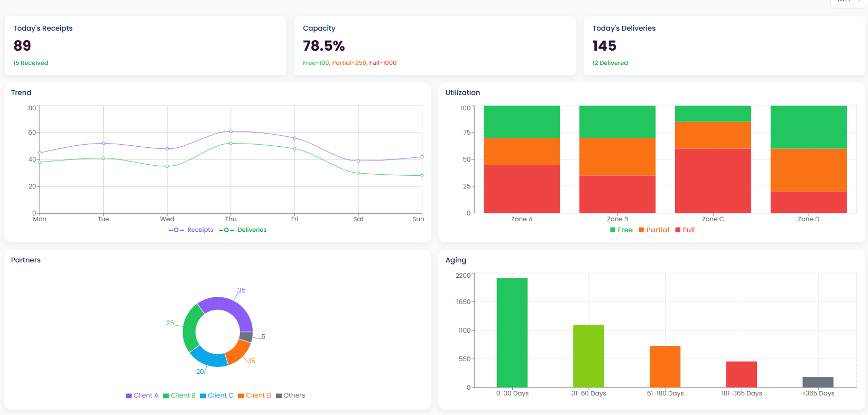The width and height of the screenshot is (868, 415).
Task: Click the "12 Delivered" text
Action: click(610, 63)
